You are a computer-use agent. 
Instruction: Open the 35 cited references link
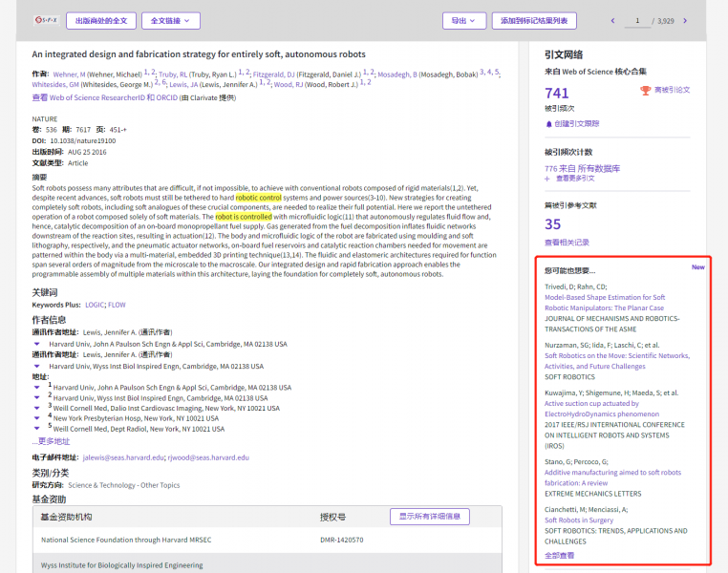[x=552, y=224]
